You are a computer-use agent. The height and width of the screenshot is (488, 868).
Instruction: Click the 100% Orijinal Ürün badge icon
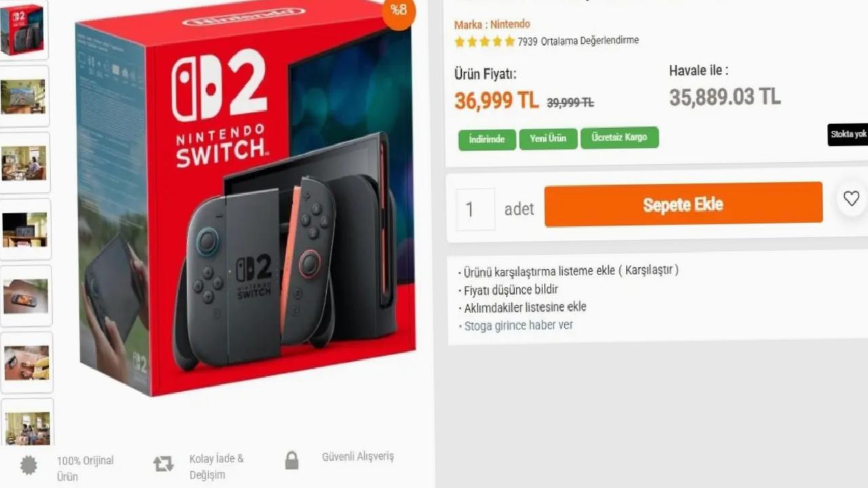[x=28, y=465]
